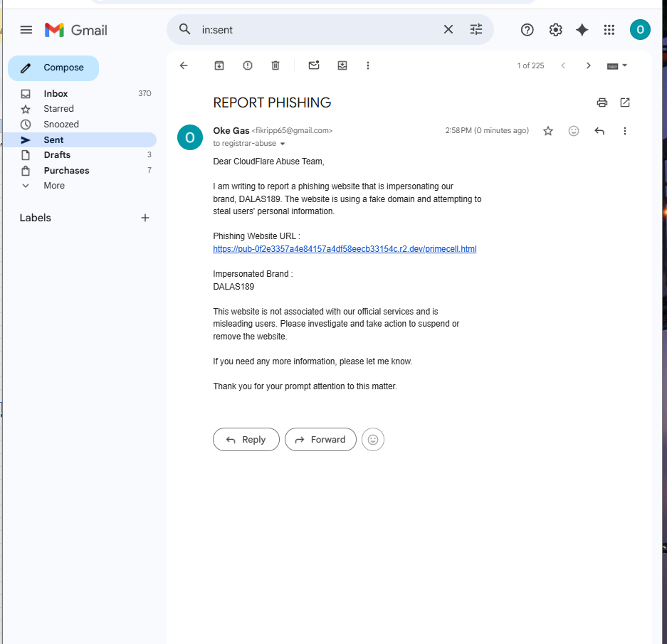667x644 pixels.
Task: Open the Snoozed folder
Action: point(80,125)
